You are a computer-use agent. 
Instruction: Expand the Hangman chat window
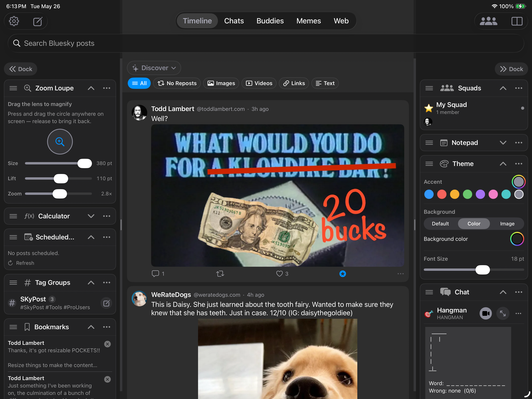503,313
